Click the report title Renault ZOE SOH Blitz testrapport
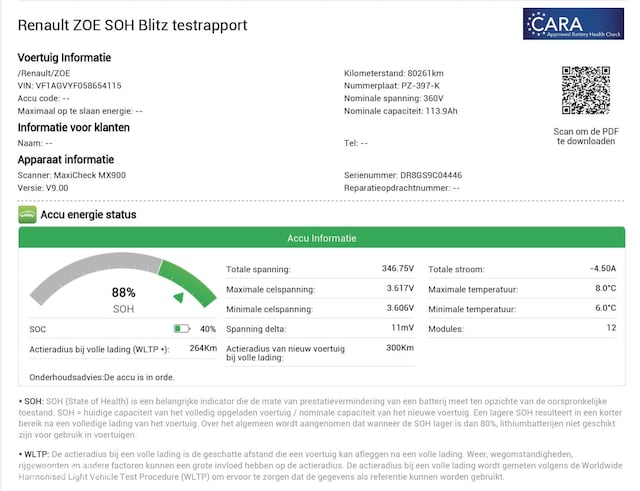 tap(132, 25)
